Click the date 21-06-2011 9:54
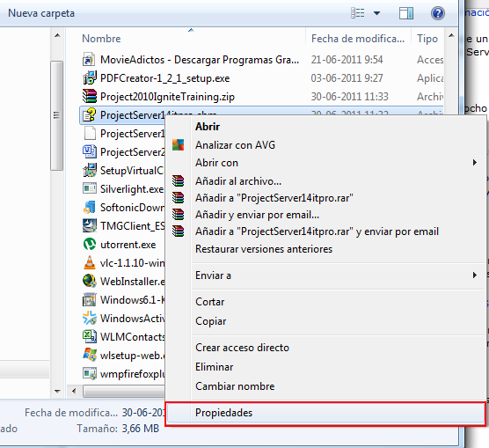This screenshot has height=448, width=489. click(347, 59)
